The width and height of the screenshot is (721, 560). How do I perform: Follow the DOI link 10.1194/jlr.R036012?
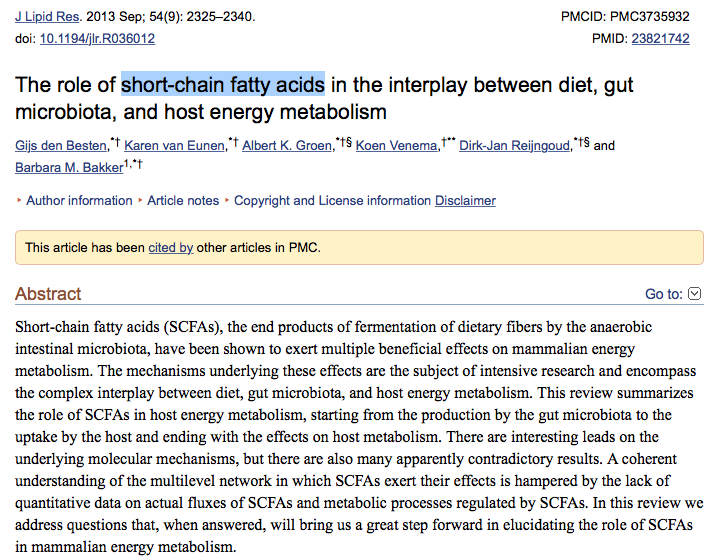pos(97,38)
